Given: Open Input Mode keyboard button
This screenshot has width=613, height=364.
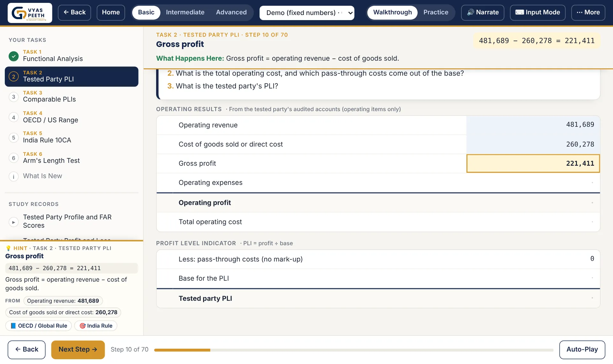Looking at the screenshot, I should [x=537, y=12].
